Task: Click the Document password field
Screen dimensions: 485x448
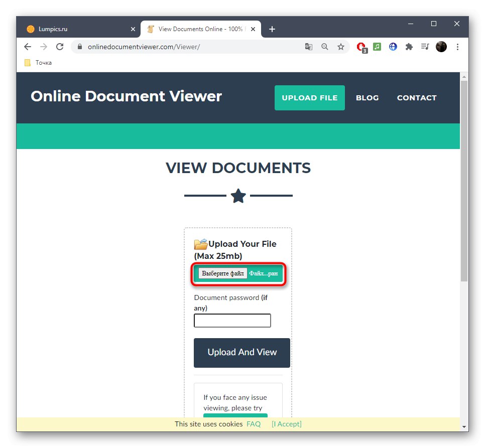Action: pyautogui.click(x=232, y=321)
